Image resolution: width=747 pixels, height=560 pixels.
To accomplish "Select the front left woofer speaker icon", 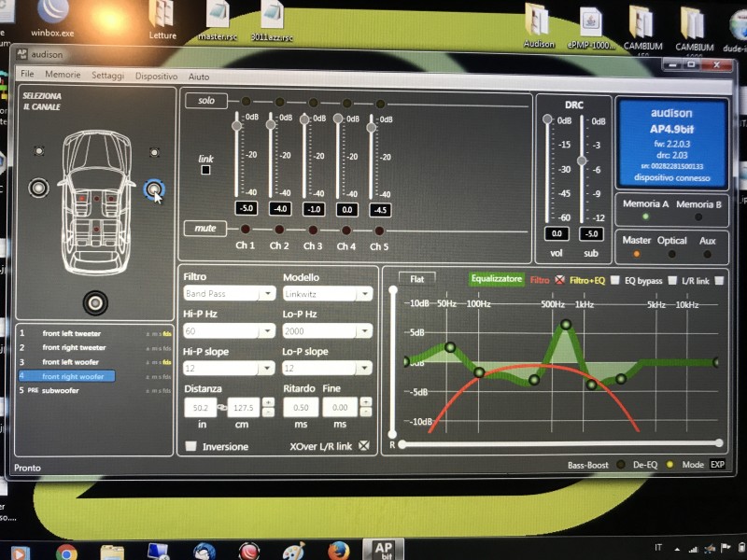I will (38, 188).
